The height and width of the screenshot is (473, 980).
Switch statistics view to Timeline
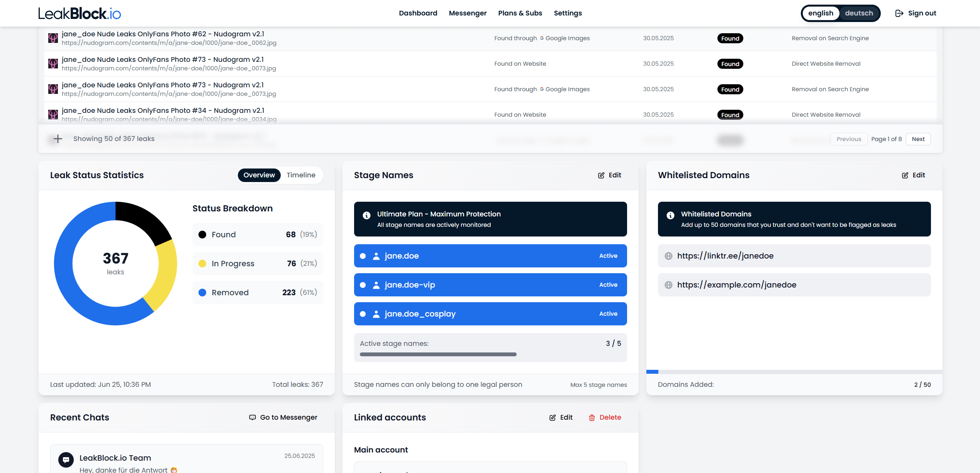point(301,175)
